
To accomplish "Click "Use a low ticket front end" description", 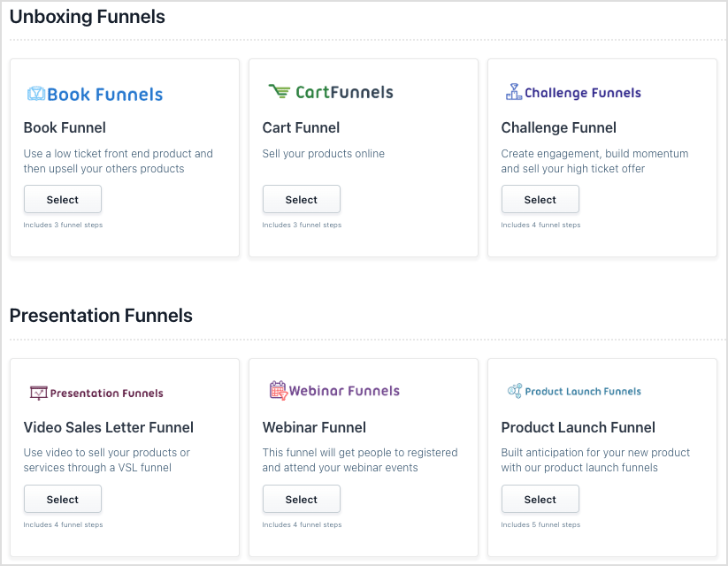I will pyautogui.click(x=119, y=161).
